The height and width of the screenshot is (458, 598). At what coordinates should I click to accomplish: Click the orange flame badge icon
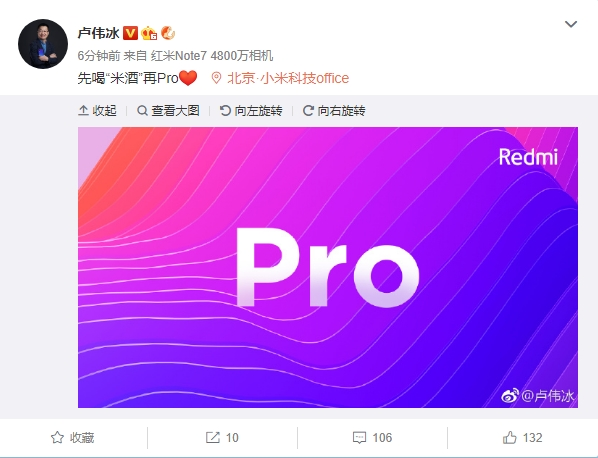coord(168,33)
